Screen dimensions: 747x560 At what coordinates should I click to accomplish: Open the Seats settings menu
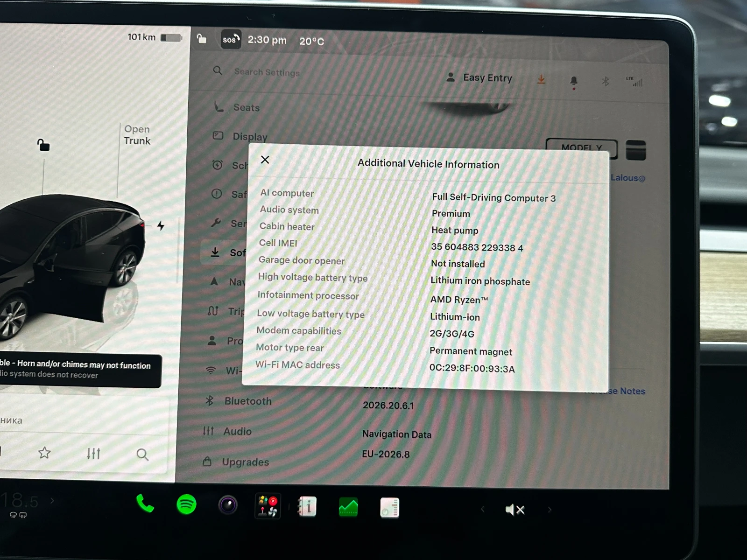237,107
